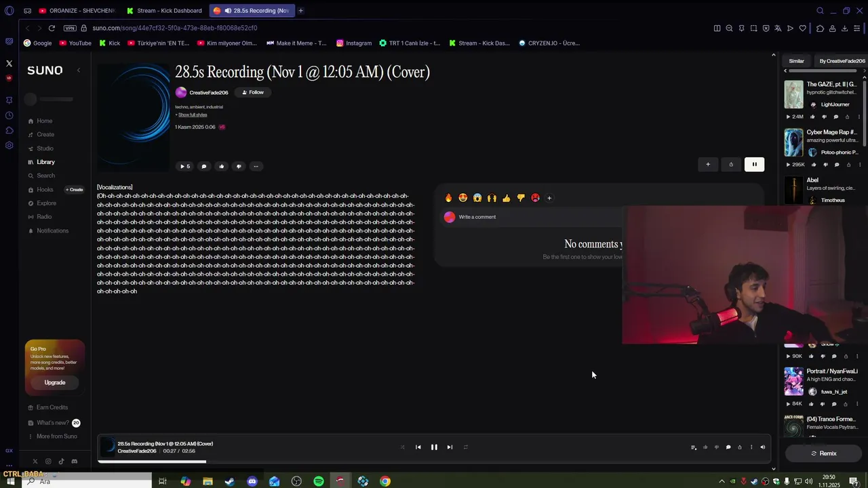Follow CreativeFade206

[253, 92]
